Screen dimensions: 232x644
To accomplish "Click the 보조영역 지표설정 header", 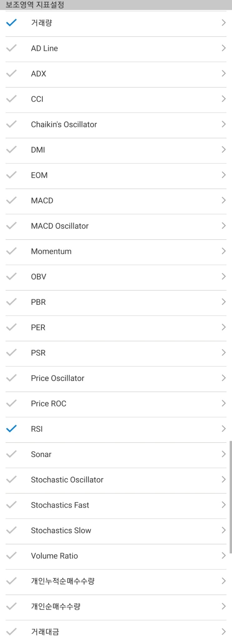I will 35,5.
